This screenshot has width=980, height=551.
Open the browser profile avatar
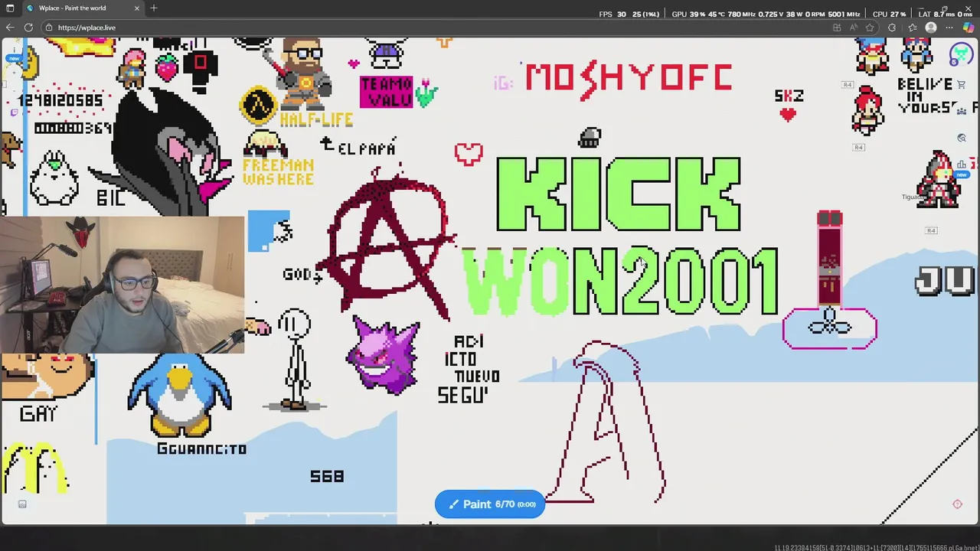coord(931,28)
